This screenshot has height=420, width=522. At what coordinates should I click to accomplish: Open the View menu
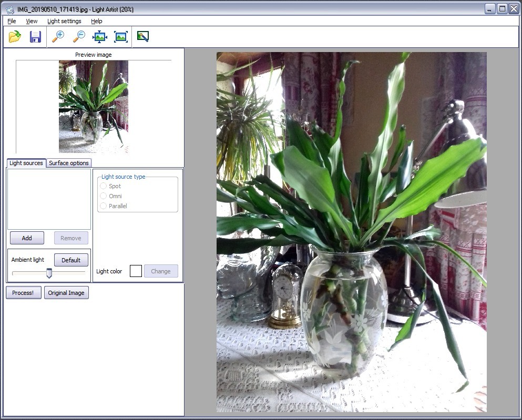click(x=32, y=21)
